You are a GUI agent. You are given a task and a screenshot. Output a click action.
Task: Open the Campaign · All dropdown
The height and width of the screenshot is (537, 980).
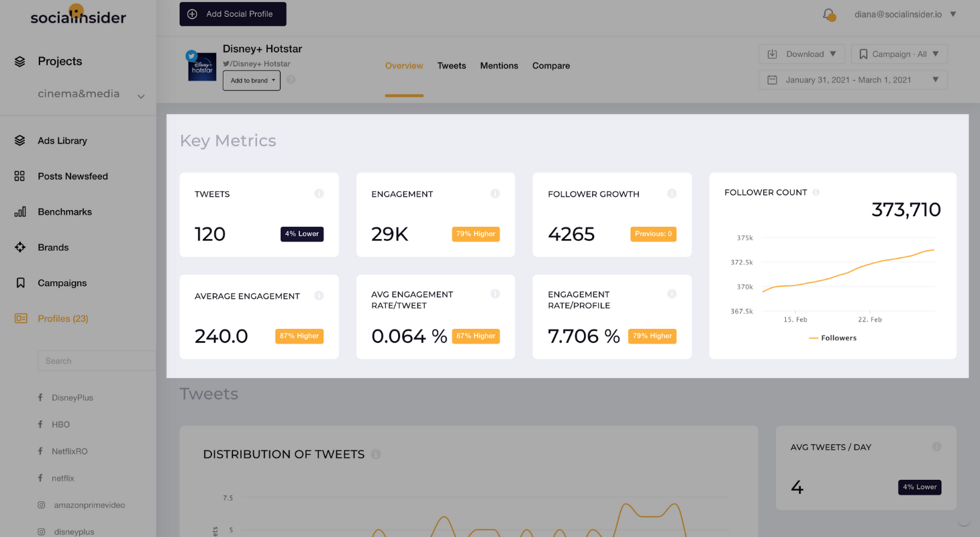pyautogui.click(x=899, y=54)
